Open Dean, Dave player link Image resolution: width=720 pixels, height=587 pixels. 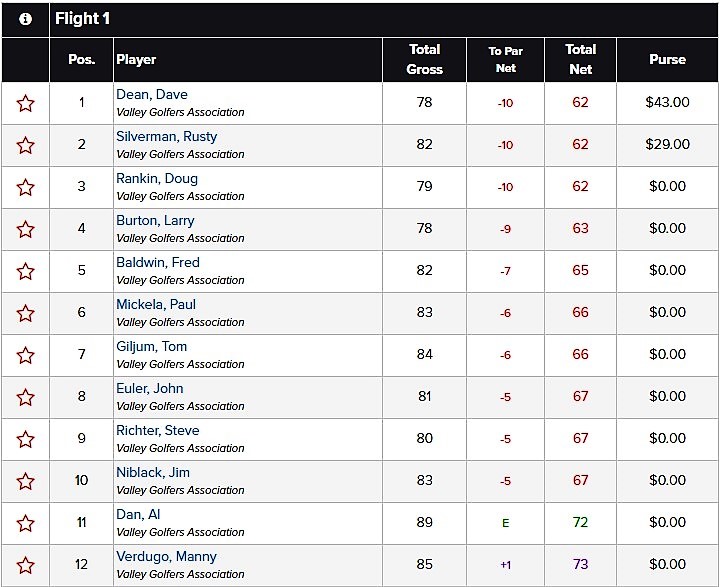pos(152,95)
